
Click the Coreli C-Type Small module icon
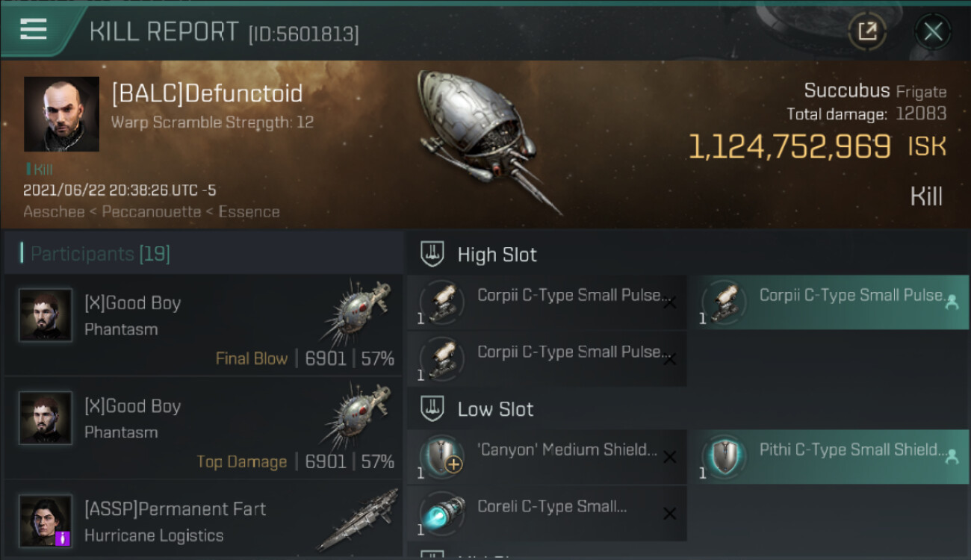click(441, 513)
